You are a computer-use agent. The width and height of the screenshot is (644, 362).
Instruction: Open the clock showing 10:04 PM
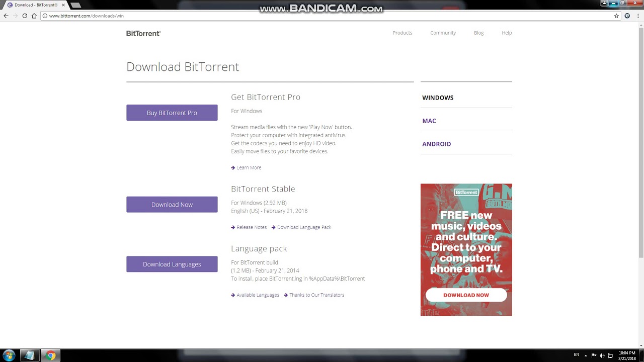pyautogui.click(x=627, y=355)
